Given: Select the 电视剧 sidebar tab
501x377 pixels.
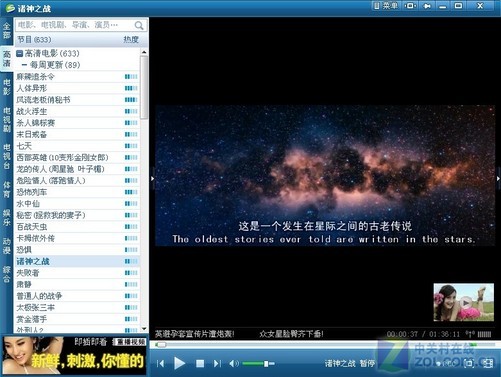Looking at the screenshot, I should point(6,119).
